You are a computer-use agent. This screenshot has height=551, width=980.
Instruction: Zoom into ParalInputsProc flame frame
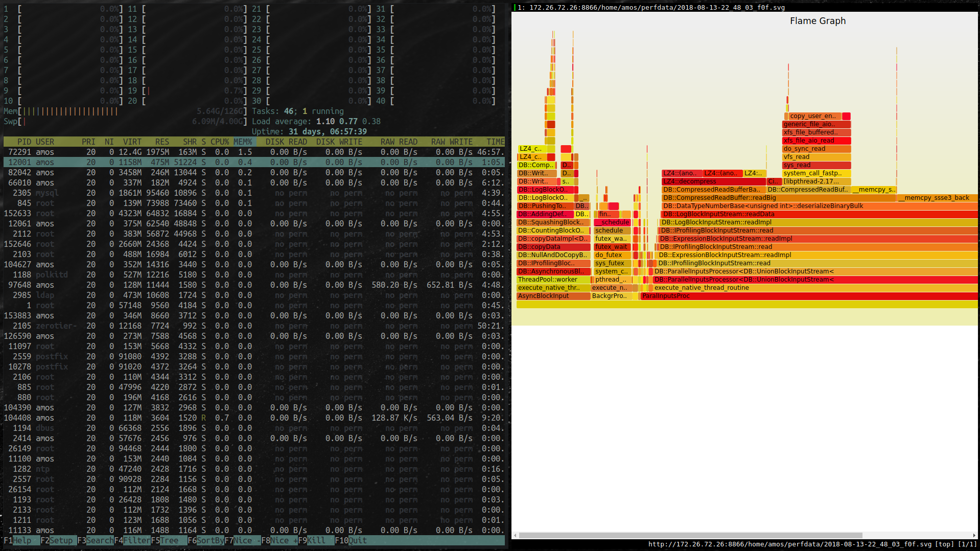pyautogui.click(x=809, y=296)
